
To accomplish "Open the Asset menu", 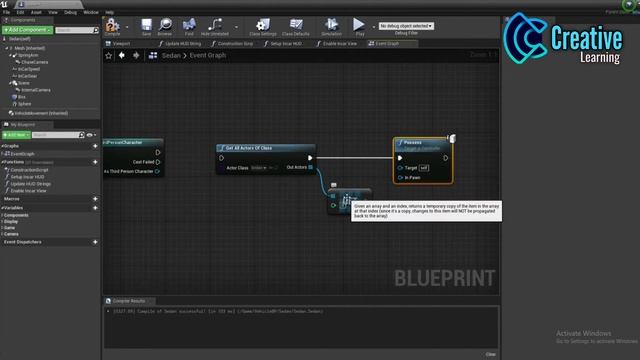I will click(x=36, y=12).
